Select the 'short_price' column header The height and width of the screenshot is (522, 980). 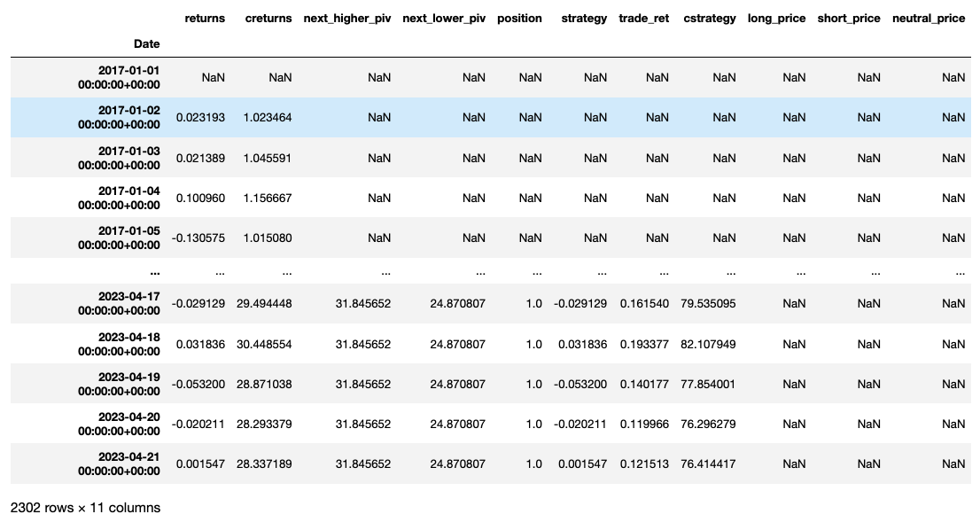pyautogui.click(x=849, y=19)
